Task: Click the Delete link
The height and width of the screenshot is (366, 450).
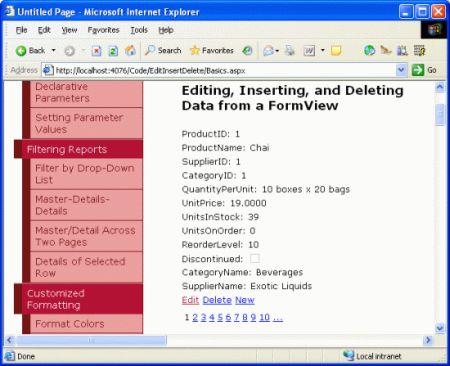Action: click(217, 300)
